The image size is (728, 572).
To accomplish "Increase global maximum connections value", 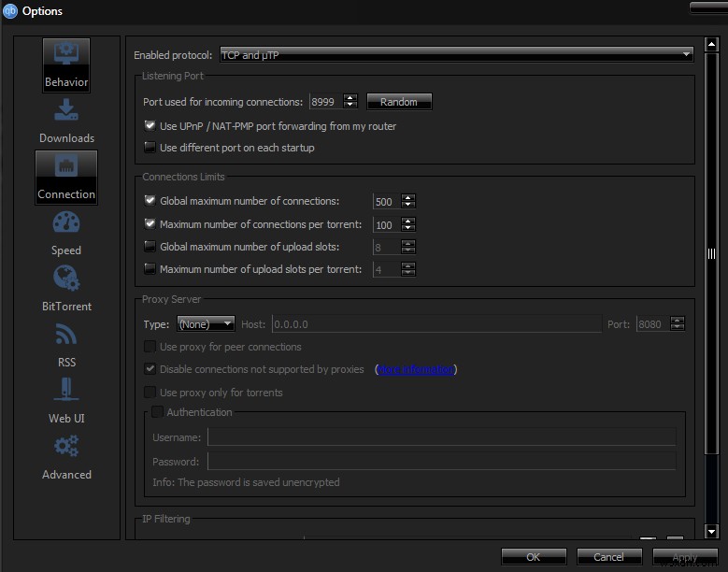I will click(x=408, y=198).
